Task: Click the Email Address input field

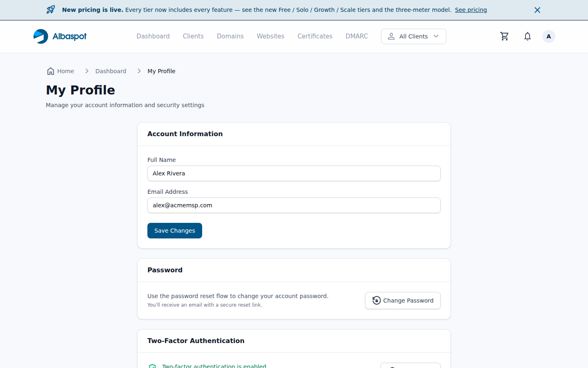Action: click(x=294, y=205)
